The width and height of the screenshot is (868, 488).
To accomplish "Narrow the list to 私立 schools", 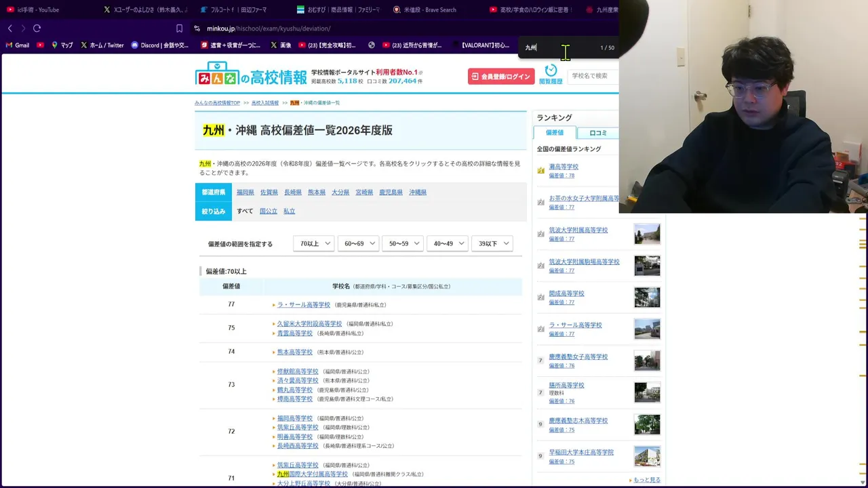I will click(290, 211).
